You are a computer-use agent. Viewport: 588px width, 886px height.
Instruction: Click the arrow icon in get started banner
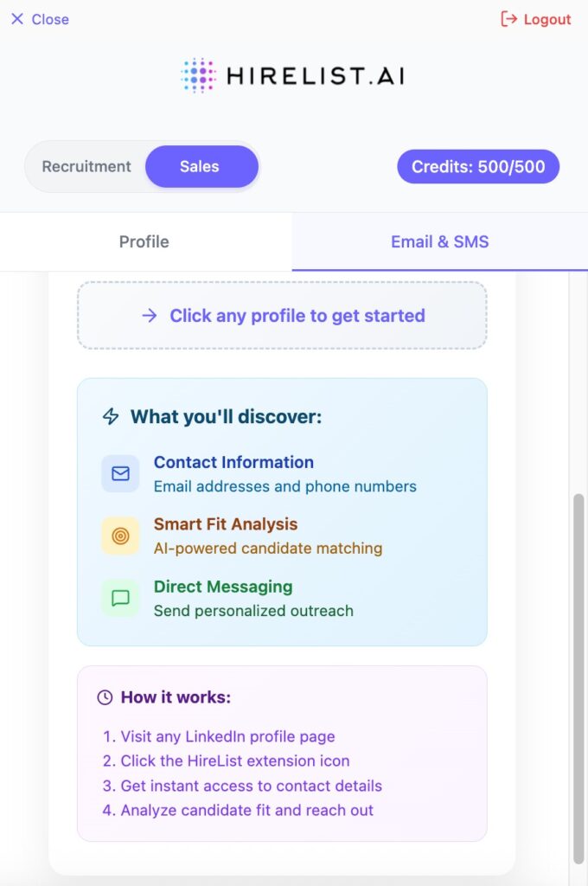coord(150,316)
